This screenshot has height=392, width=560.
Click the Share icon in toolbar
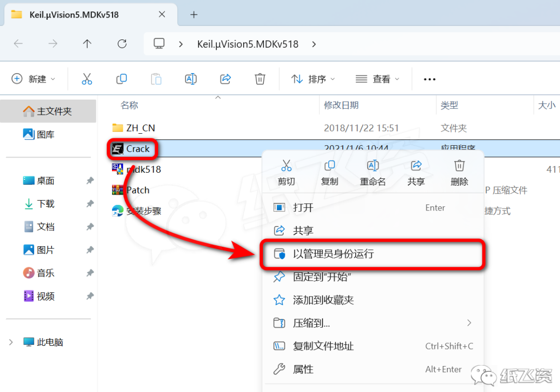pos(226,79)
